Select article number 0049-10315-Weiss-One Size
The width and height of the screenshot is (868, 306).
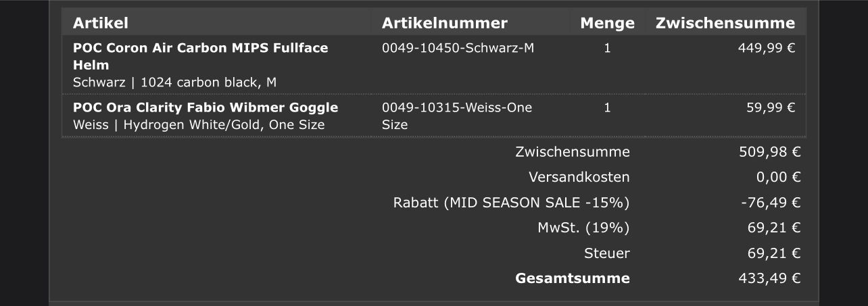point(456,116)
